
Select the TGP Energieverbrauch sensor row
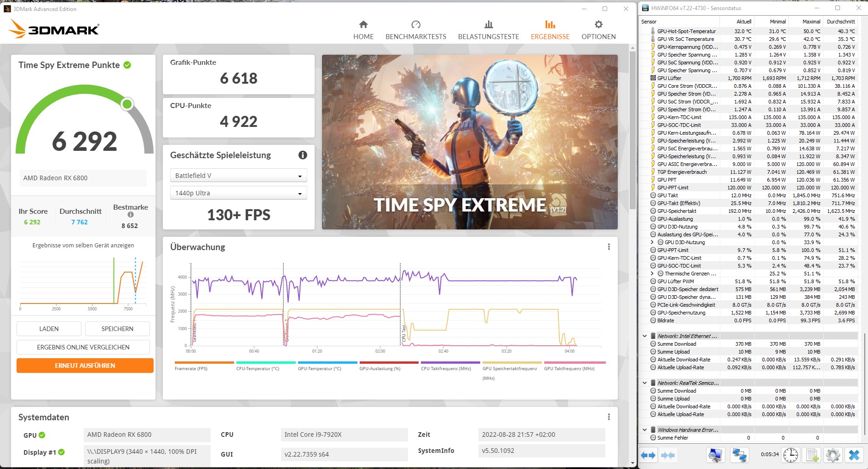pos(748,172)
